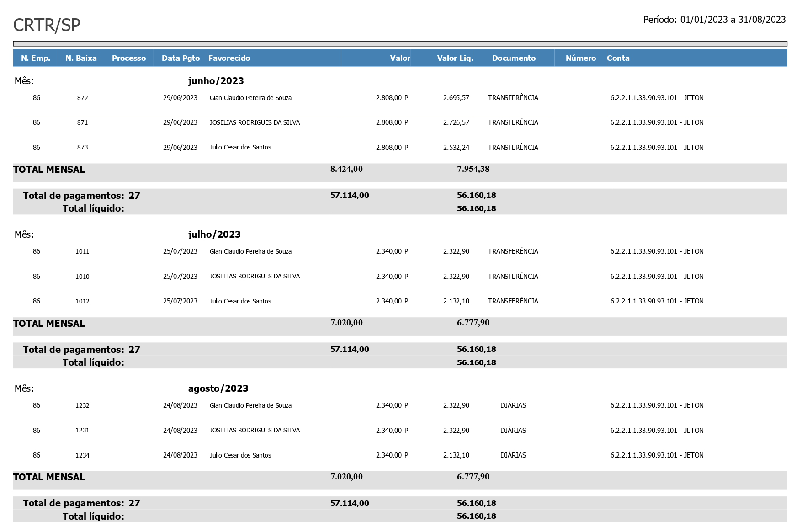The width and height of the screenshot is (802, 532).
Task: Click the N. Emp. column header
Action: (x=36, y=58)
